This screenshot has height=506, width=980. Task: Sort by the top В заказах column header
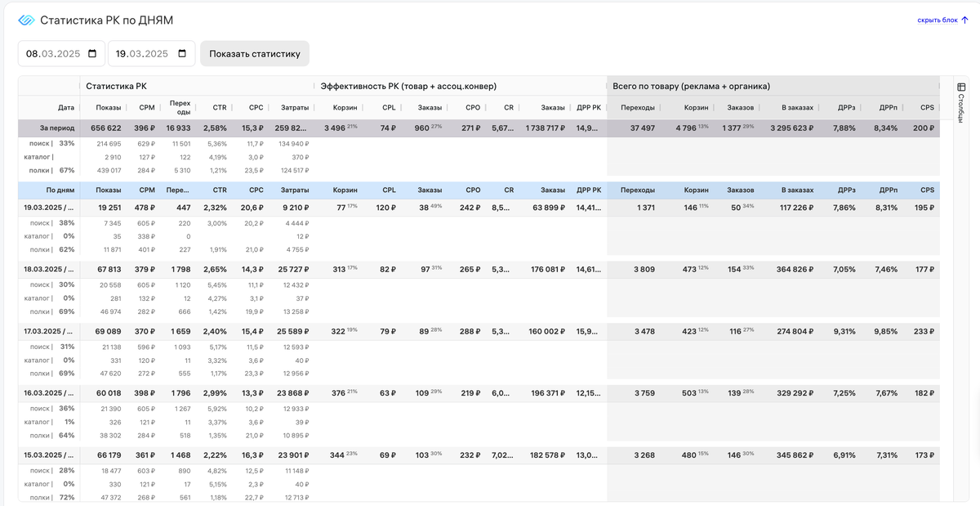pos(797,108)
